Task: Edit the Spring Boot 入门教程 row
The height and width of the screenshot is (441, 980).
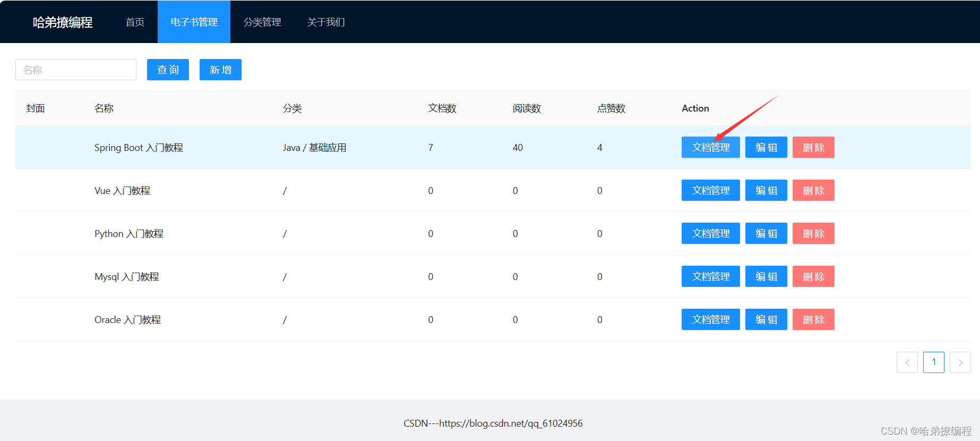Action: tap(766, 147)
